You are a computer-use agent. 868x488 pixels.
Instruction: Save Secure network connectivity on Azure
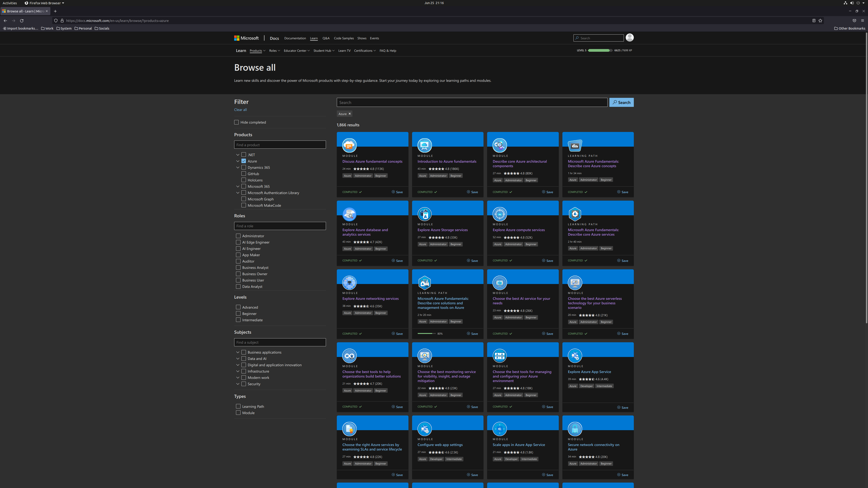pos(622,475)
